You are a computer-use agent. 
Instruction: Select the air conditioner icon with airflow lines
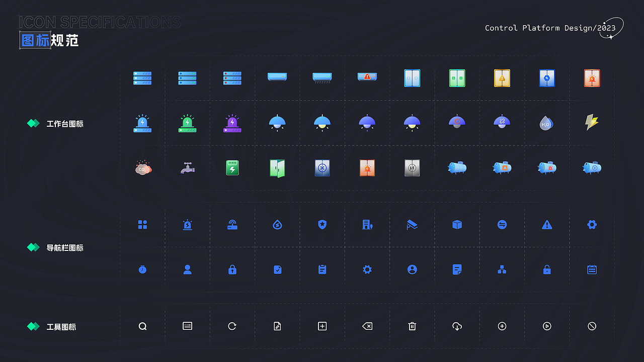[x=322, y=77]
